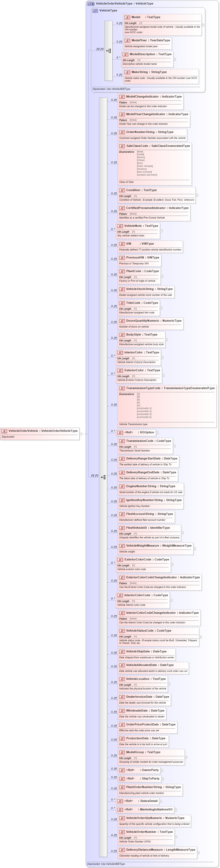The width and height of the screenshot is (220, 868).
Task: Expand the Condition : TextType element
Action: pyautogui.click(x=197, y=195)
